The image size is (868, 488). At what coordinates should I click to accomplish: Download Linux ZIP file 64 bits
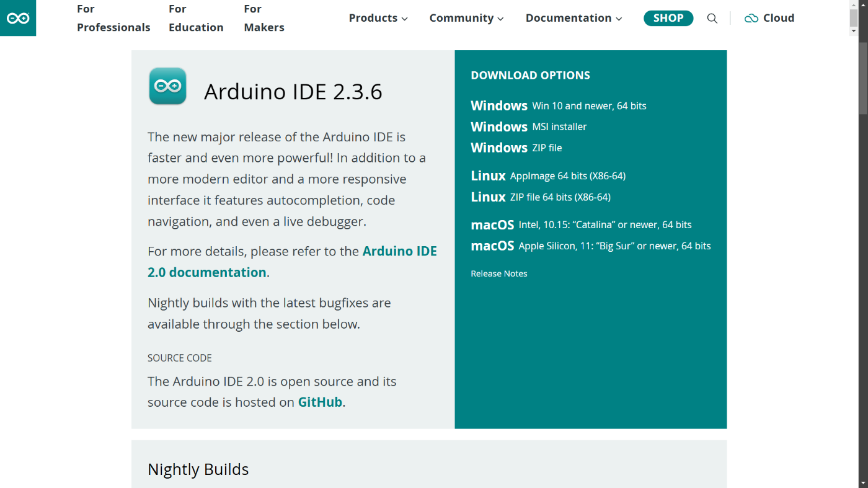(x=541, y=197)
